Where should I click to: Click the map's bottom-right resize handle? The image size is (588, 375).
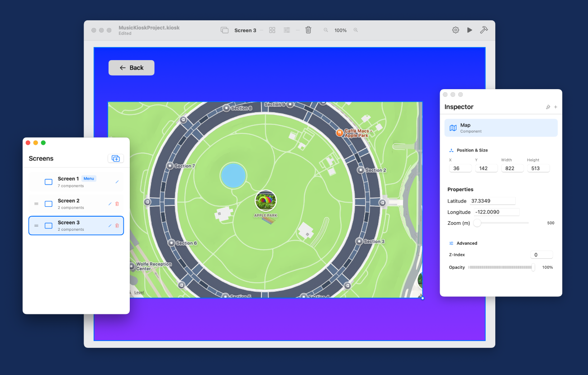click(x=422, y=298)
